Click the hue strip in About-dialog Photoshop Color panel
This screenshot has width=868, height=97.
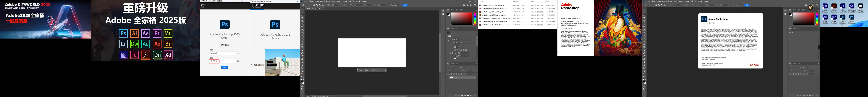point(817,19)
